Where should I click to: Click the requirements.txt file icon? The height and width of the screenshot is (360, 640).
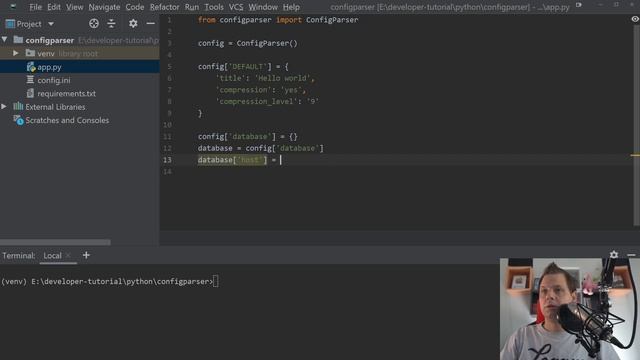[x=30, y=93]
